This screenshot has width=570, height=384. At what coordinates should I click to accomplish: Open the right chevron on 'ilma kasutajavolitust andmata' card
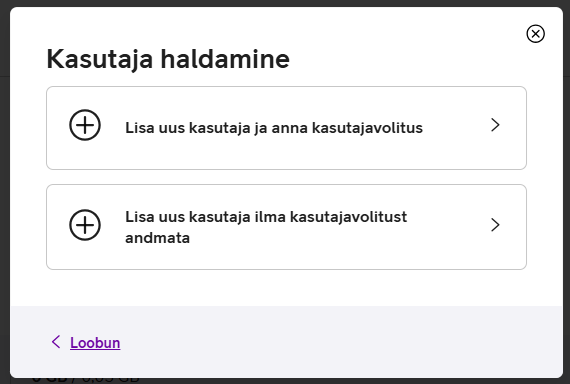point(495,225)
